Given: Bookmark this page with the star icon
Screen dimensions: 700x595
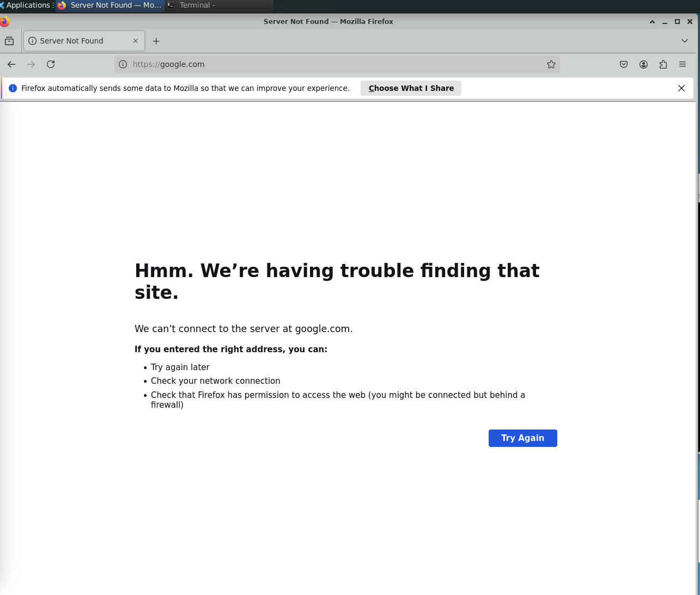Looking at the screenshot, I should (x=551, y=64).
